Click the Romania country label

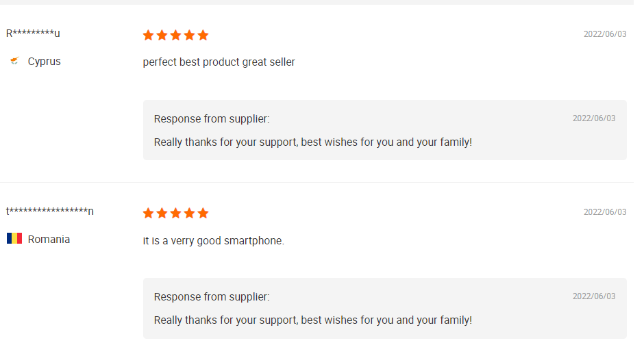pos(49,240)
